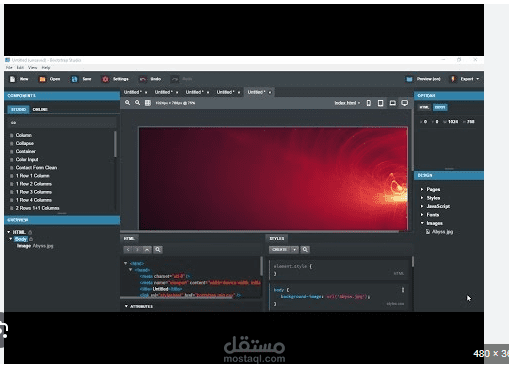The width and height of the screenshot is (509, 371).
Task: Open the Create button dropdown arrow
Action: [x=294, y=250]
